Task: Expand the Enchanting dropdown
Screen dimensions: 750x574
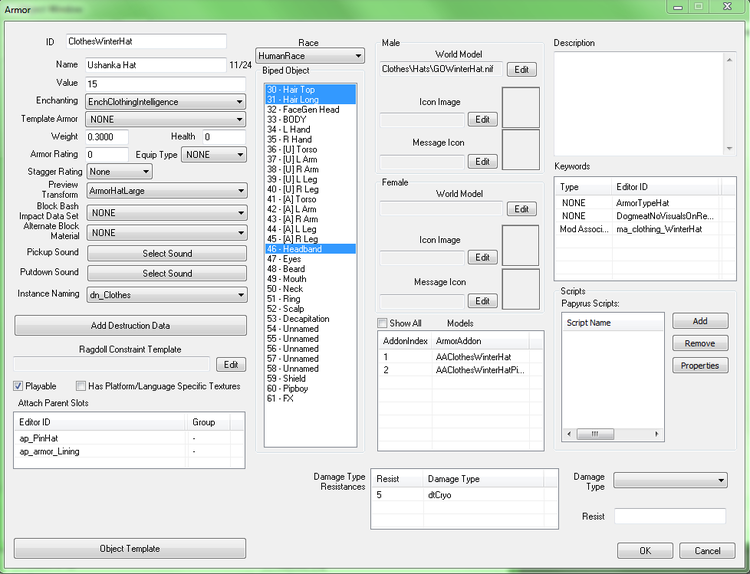Action: 166,101
